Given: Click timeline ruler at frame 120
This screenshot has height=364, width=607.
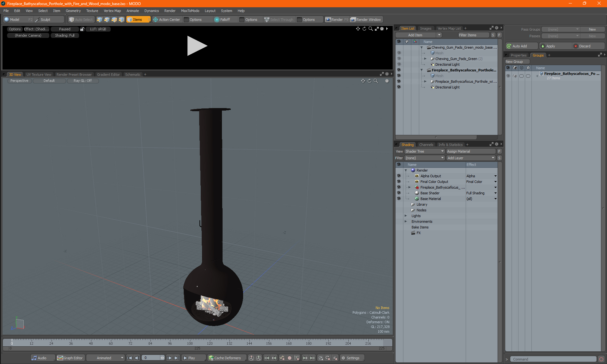Looking at the screenshot, I should [x=210, y=343].
